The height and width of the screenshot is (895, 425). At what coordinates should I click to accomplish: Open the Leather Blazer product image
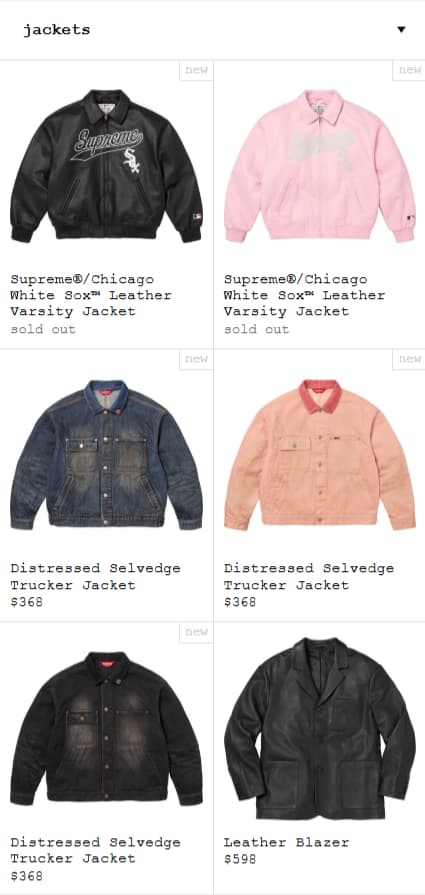coord(319,728)
